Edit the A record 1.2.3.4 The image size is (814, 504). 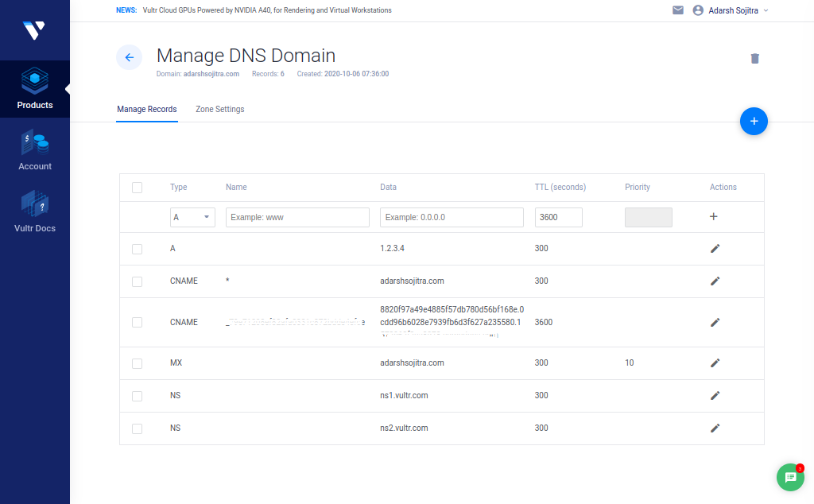pyautogui.click(x=715, y=249)
